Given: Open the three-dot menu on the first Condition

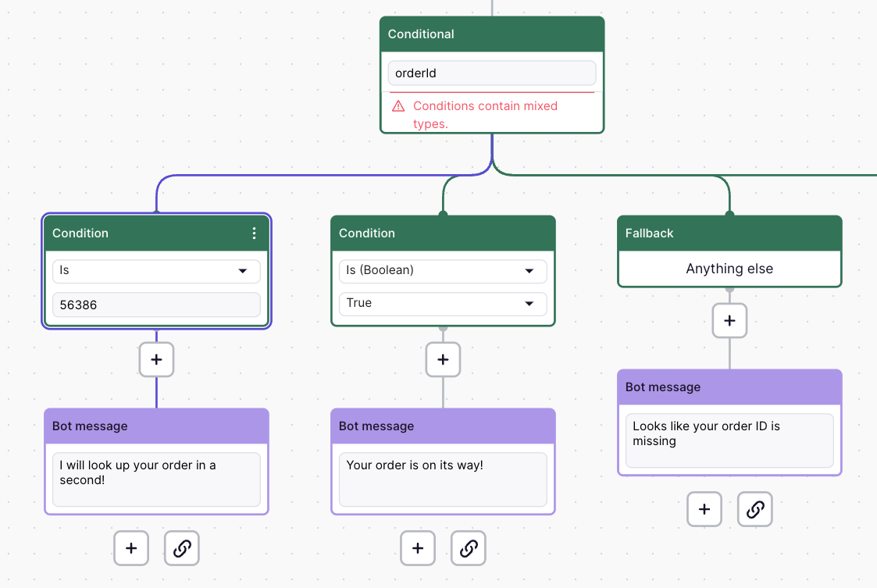Looking at the screenshot, I should [x=254, y=233].
